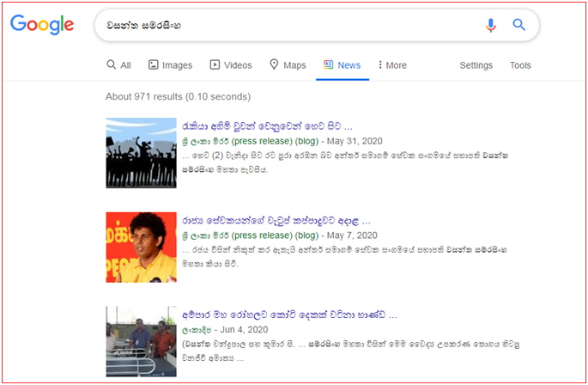
Task: Expand the Tools options
Action: [x=520, y=65]
